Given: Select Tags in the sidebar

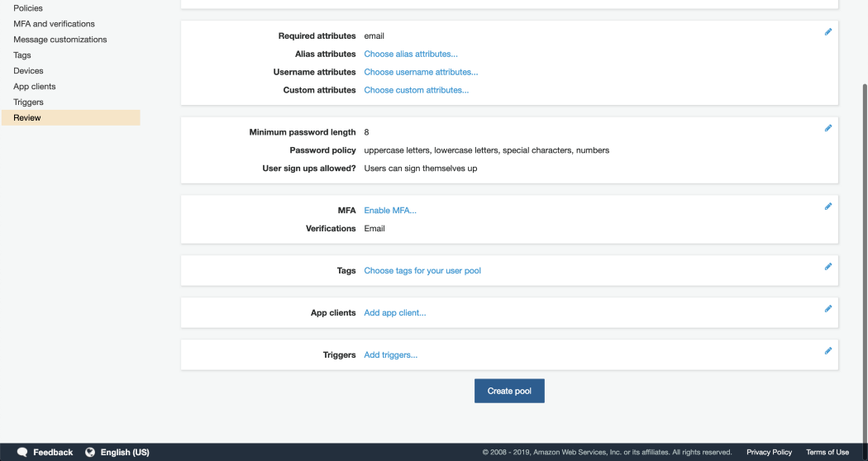Looking at the screenshot, I should pos(22,55).
